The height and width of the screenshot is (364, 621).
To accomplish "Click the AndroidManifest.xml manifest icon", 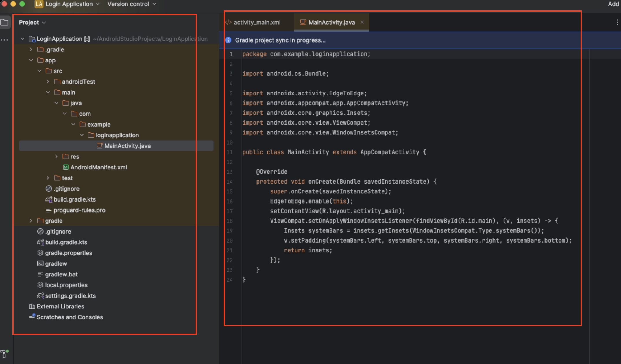I will tap(66, 167).
